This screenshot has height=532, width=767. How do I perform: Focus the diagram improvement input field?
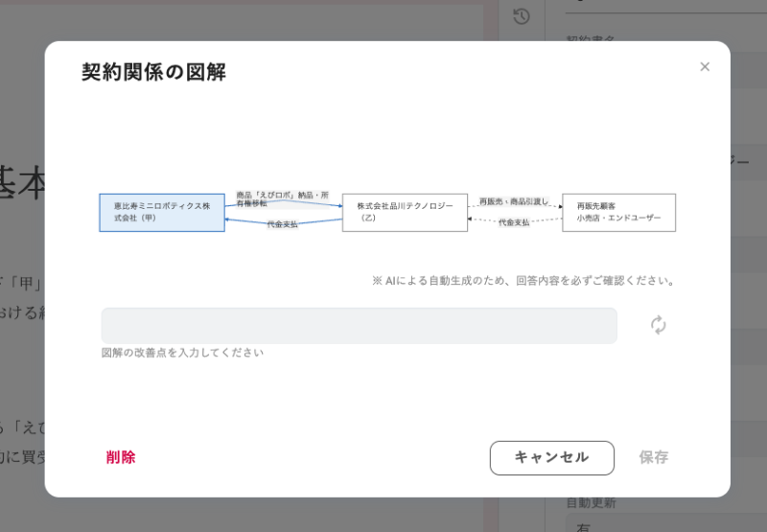coord(359,325)
